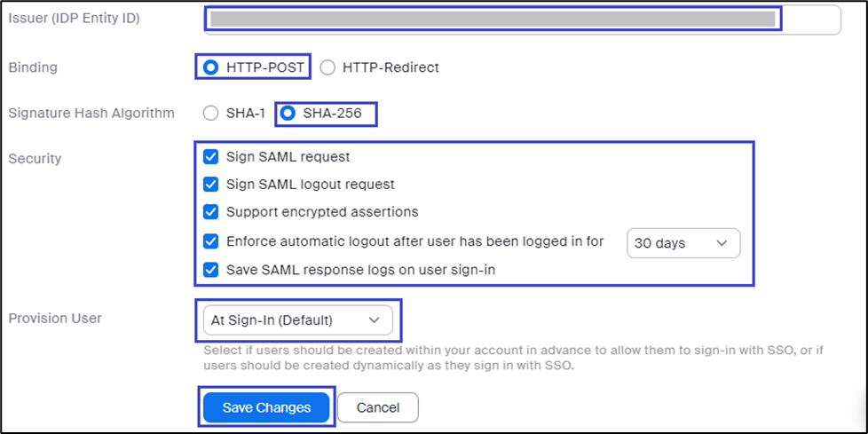Toggle Enforce automatic logout checkbox
This screenshot has width=868, height=434.
pos(211,241)
